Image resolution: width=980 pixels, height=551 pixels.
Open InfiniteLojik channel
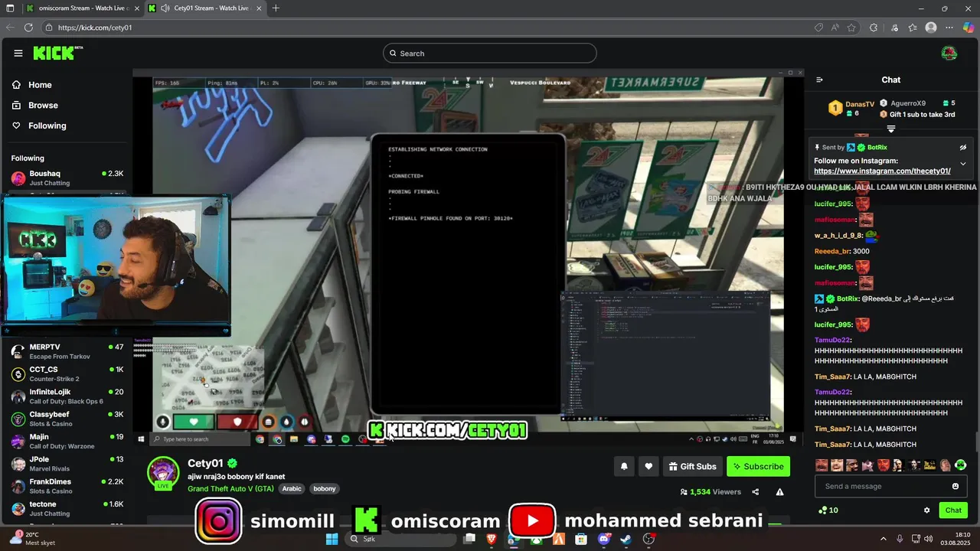[67, 396]
